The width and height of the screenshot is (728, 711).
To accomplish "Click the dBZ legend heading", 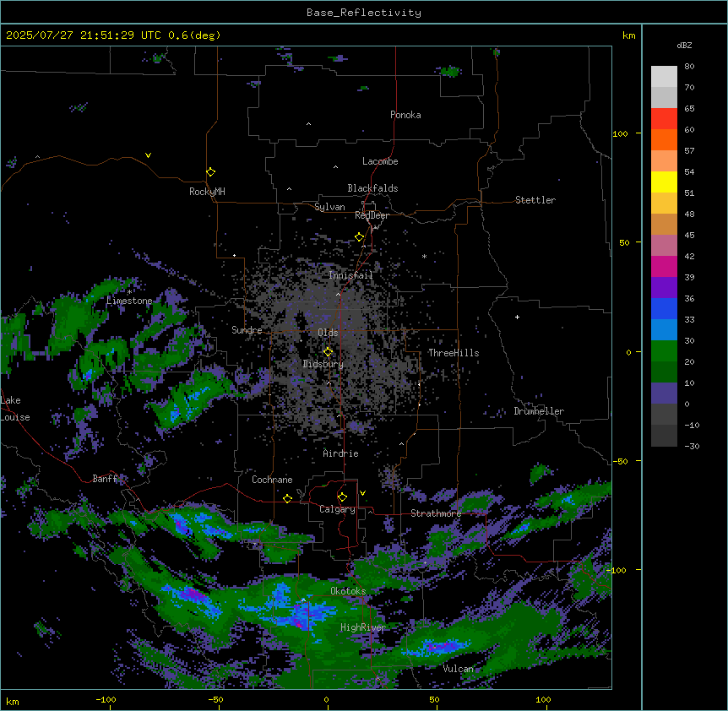I will tap(684, 45).
